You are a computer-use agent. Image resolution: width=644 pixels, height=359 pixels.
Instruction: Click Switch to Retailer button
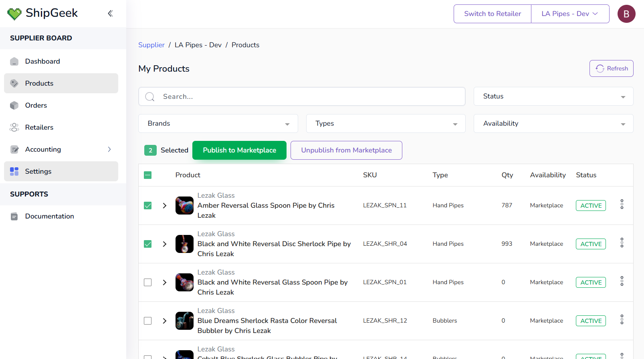[493, 14]
